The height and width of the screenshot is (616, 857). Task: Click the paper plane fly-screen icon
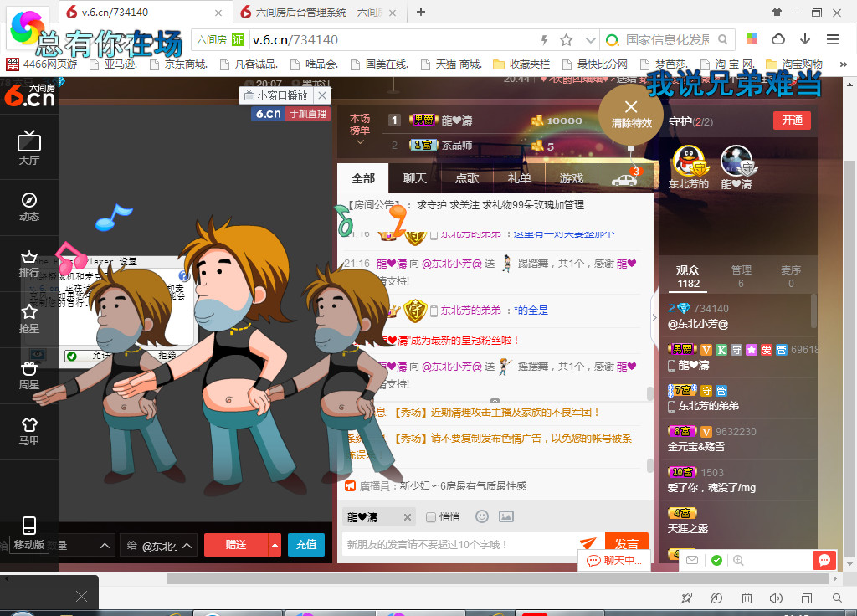588,542
